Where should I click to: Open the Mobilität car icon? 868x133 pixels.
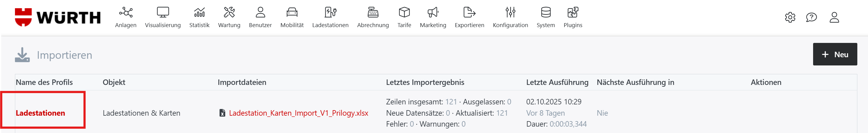coord(292,13)
